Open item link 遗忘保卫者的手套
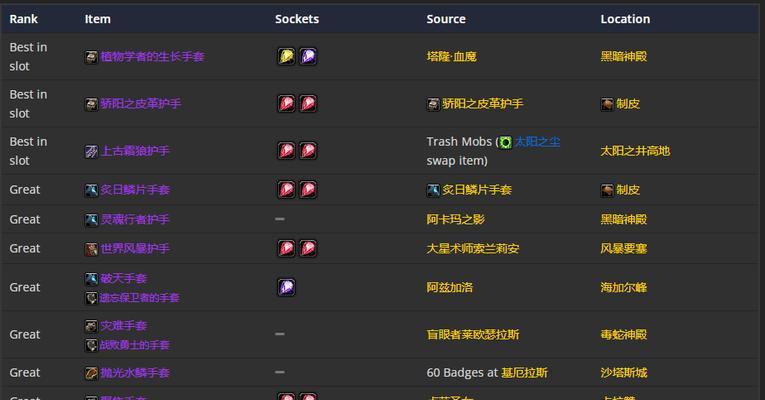The height and width of the screenshot is (400, 765). (140, 298)
